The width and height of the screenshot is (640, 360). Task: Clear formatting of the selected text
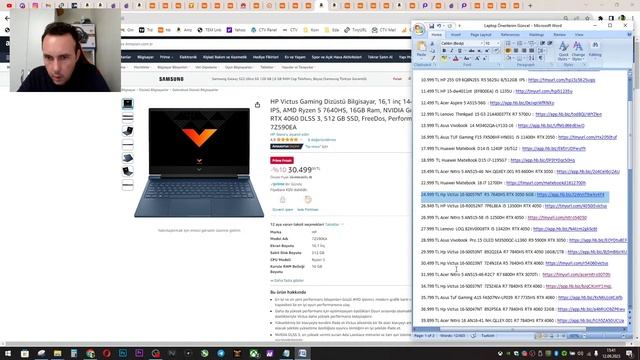pos(497,50)
